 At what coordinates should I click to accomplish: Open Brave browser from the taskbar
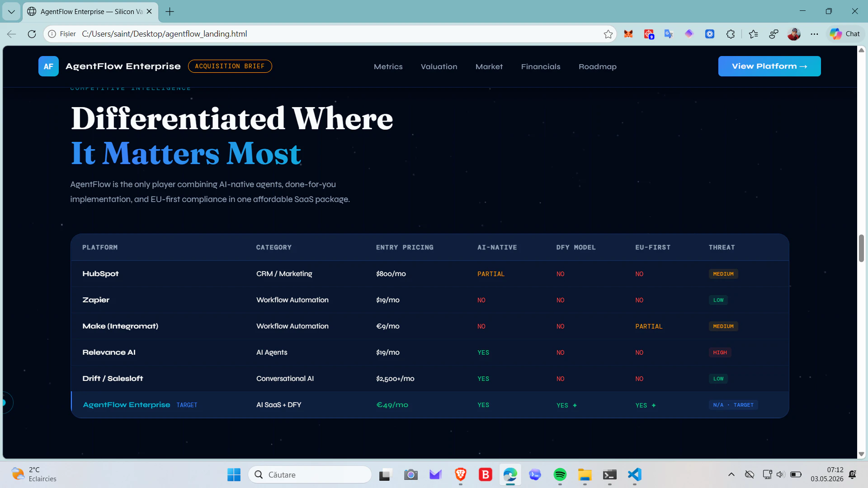click(x=460, y=474)
